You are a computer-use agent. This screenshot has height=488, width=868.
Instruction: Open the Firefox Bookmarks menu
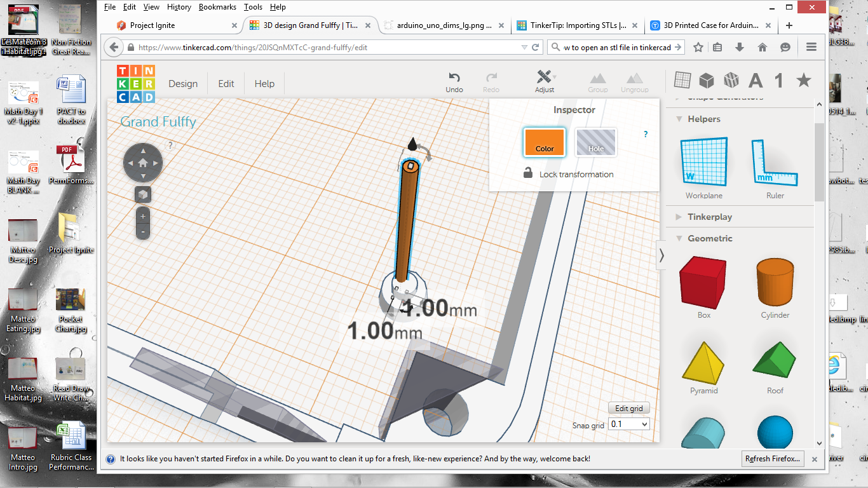click(x=217, y=7)
